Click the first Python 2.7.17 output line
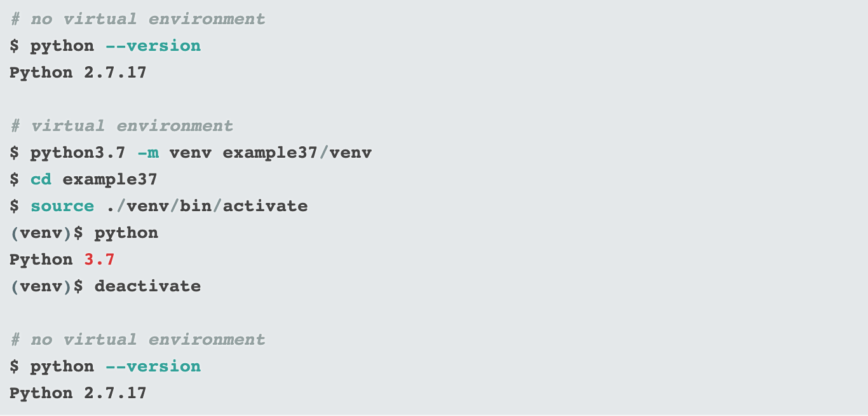Image resolution: width=868 pixels, height=416 pixels. pyautogui.click(x=78, y=73)
